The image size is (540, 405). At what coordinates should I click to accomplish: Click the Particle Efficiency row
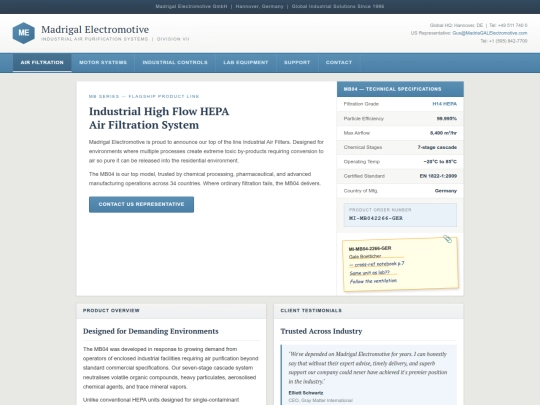point(400,118)
